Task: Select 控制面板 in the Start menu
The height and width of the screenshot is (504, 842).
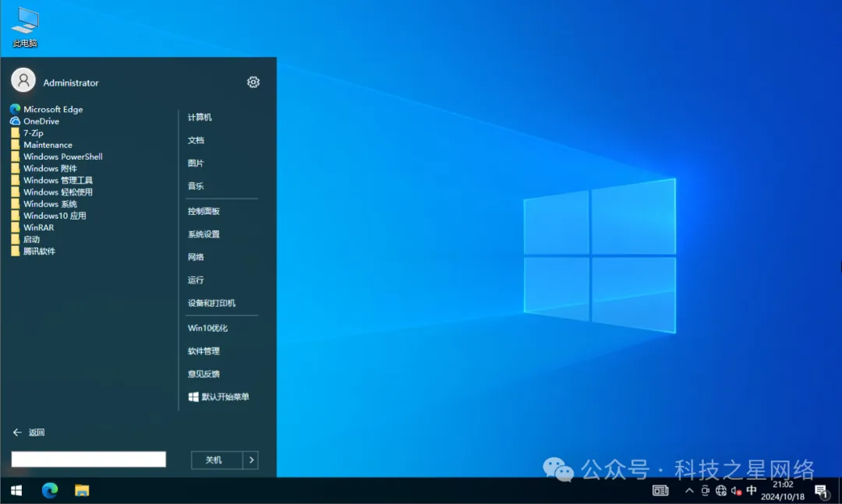Action: coord(203,210)
